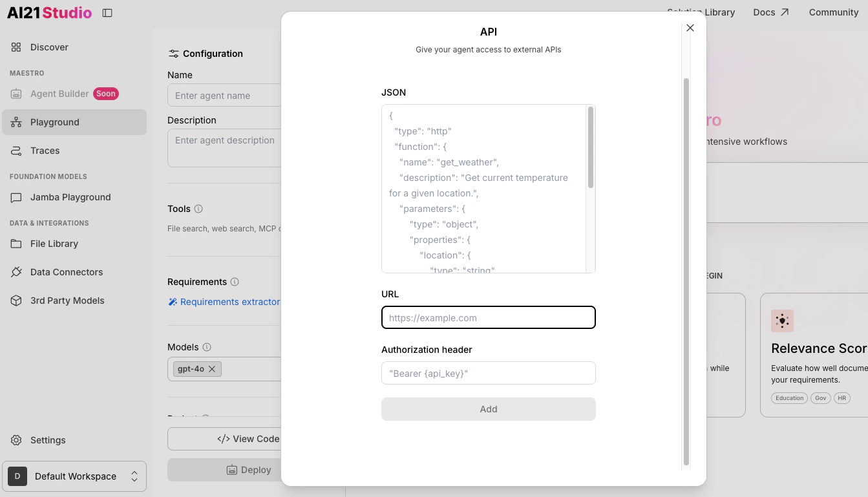Click the Jamba Playground chat icon
This screenshot has height=497, width=868.
click(16, 197)
